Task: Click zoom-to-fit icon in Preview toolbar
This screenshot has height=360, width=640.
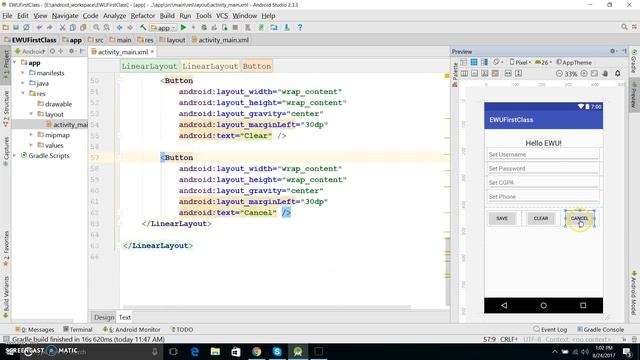Action: click(x=594, y=73)
